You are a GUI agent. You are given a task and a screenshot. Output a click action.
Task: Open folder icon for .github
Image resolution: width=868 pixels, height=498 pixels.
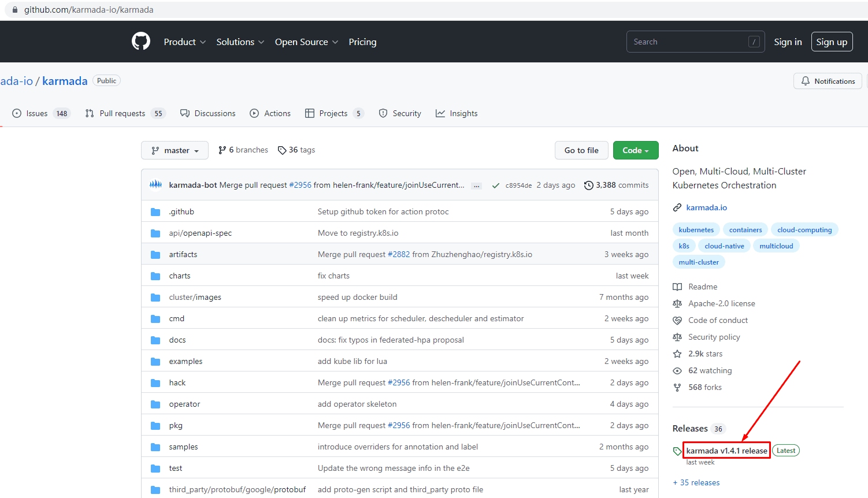pos(155,212)
